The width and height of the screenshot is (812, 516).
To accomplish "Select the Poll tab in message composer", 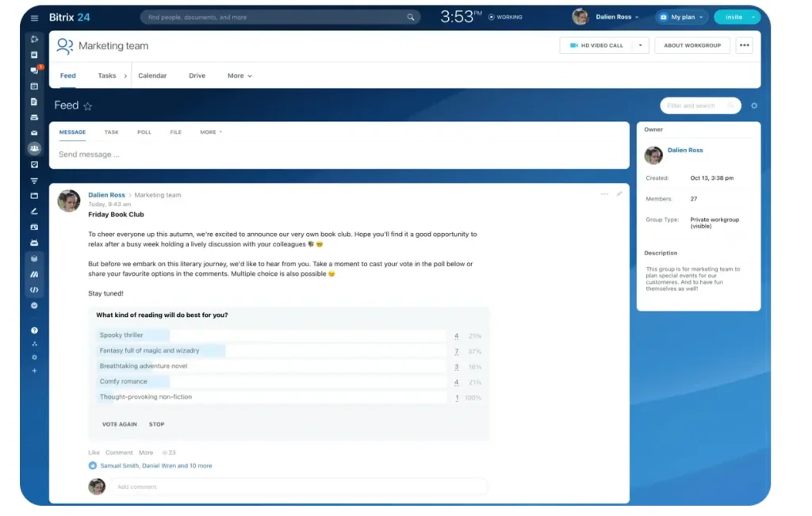I will pos(144,132).
